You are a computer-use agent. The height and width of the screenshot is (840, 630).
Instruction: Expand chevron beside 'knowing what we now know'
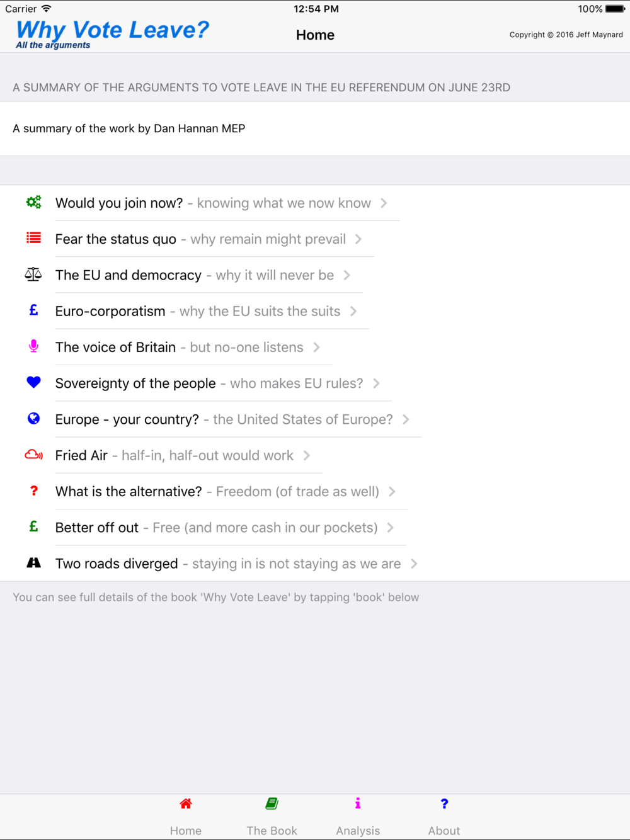click(384, 203)
